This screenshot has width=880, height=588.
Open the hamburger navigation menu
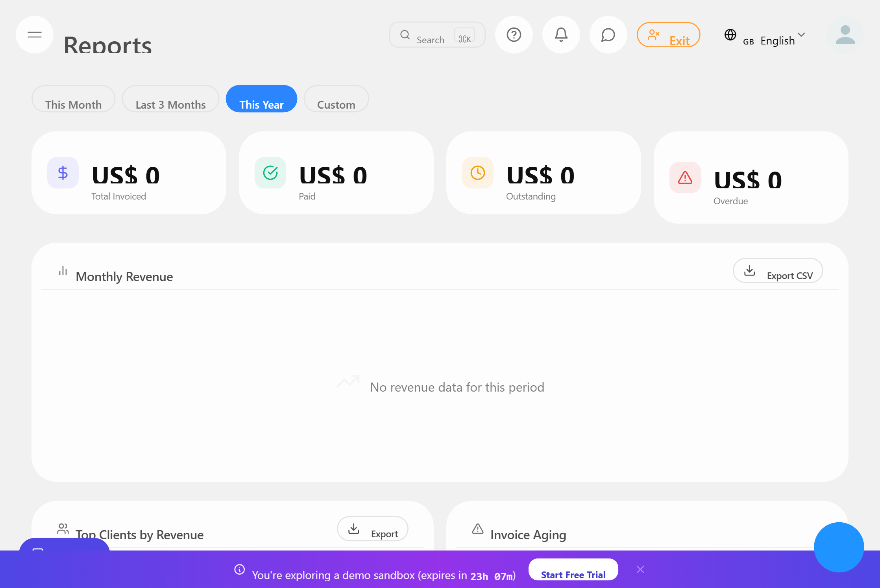pyautogui.click(x=34, y=35)
